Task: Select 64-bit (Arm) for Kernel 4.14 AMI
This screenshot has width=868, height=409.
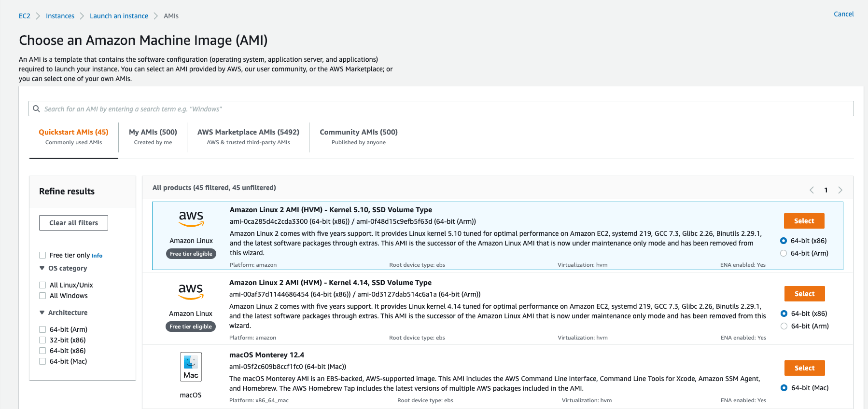Action: coord(784,326)
